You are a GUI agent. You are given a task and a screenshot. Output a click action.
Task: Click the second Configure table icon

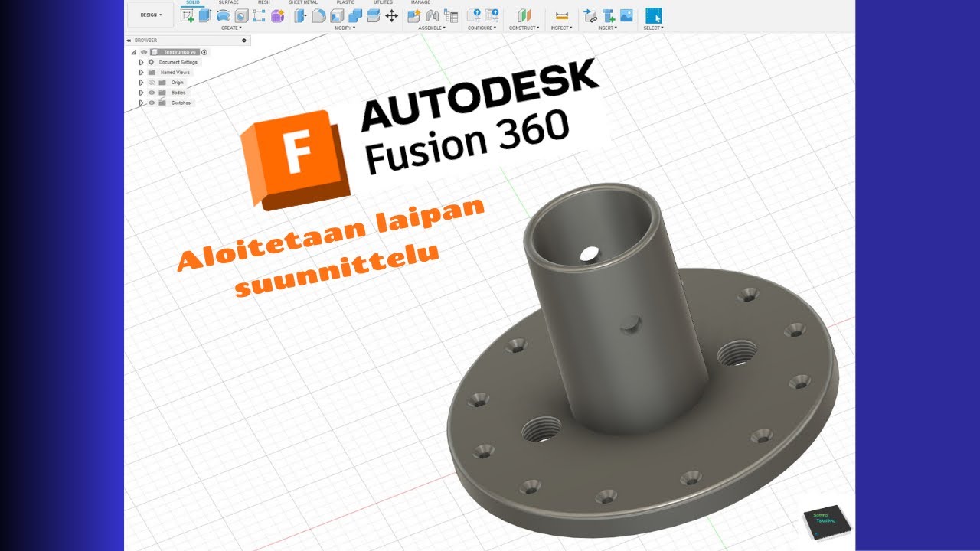click(492, 15)
